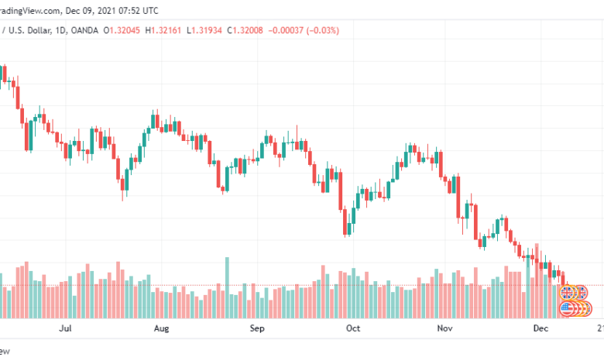Click the tallest teal volume bar in late August

pos(227,288)
